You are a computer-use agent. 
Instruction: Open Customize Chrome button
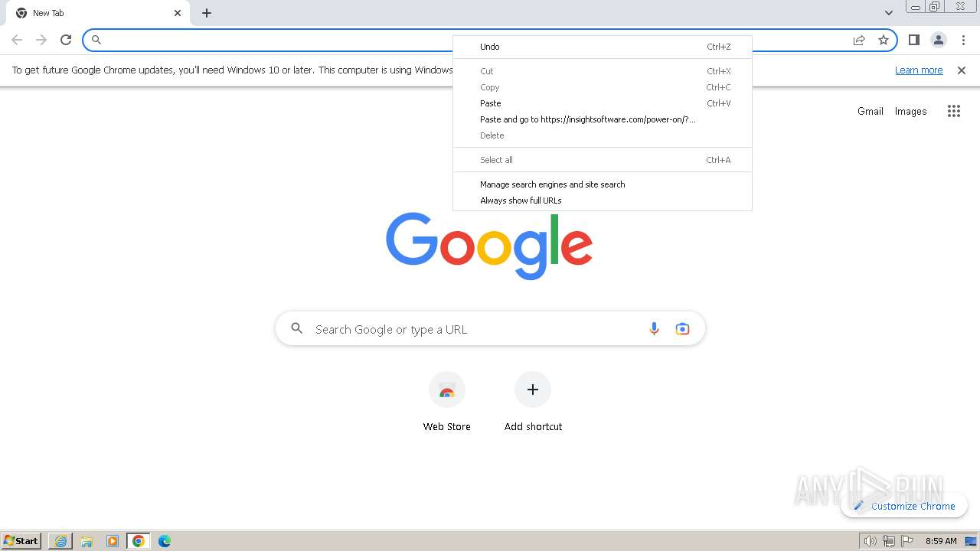904,506
